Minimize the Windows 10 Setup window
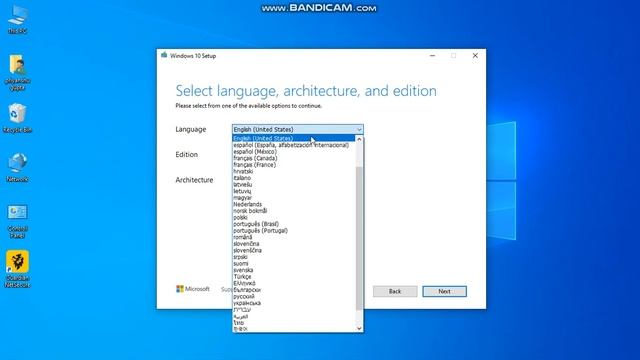 click(x=432, y=56)
